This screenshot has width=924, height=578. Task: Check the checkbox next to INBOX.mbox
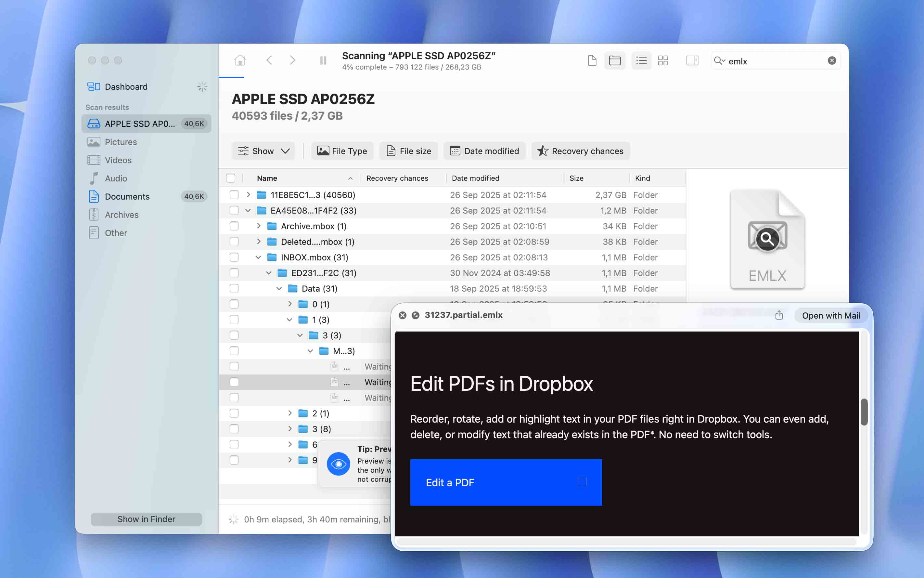pyautogui.click(x=234, y=257)
